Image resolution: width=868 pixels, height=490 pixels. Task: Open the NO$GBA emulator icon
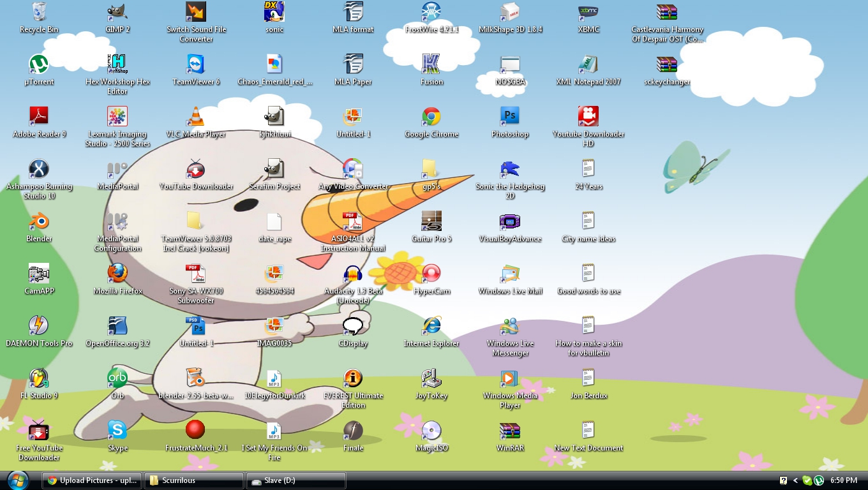pyautogui.click(x=510, y=64)
